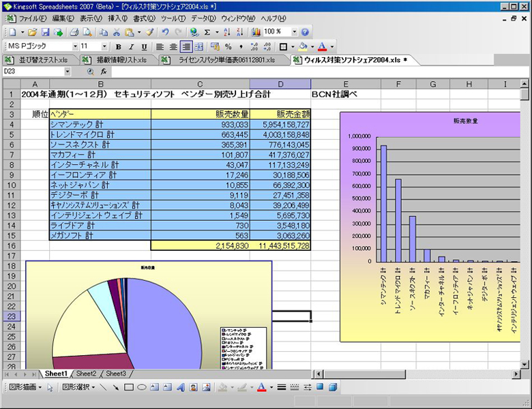
Task: Open the Chart wizard icon
Action: click(x=256, y=32)
